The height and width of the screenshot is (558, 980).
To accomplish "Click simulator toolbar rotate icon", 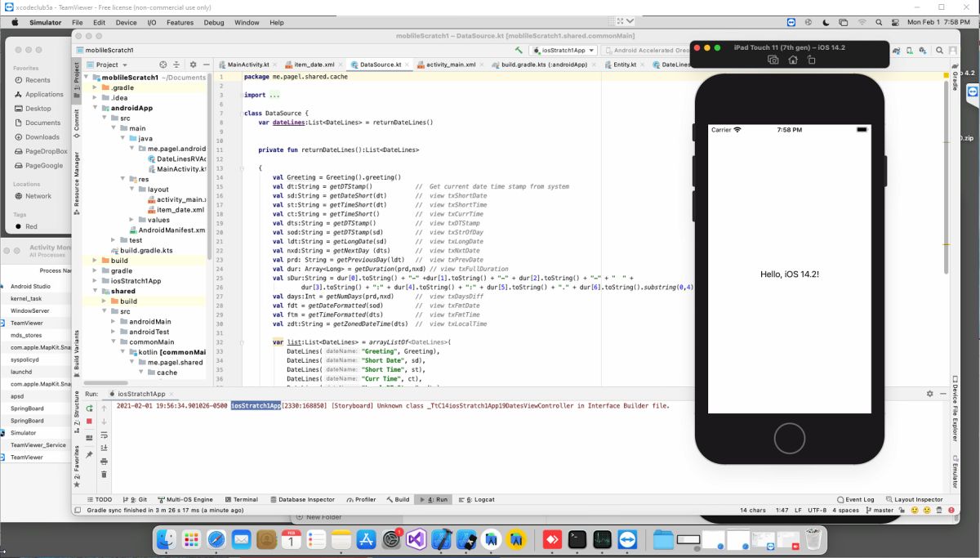I will tap(811, 60).
